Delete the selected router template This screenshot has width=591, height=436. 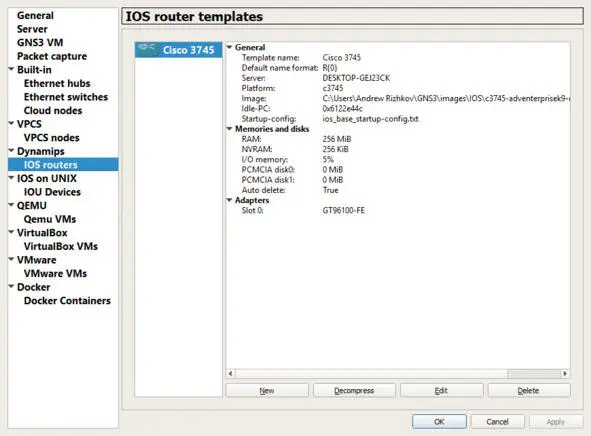click(529, 390)
